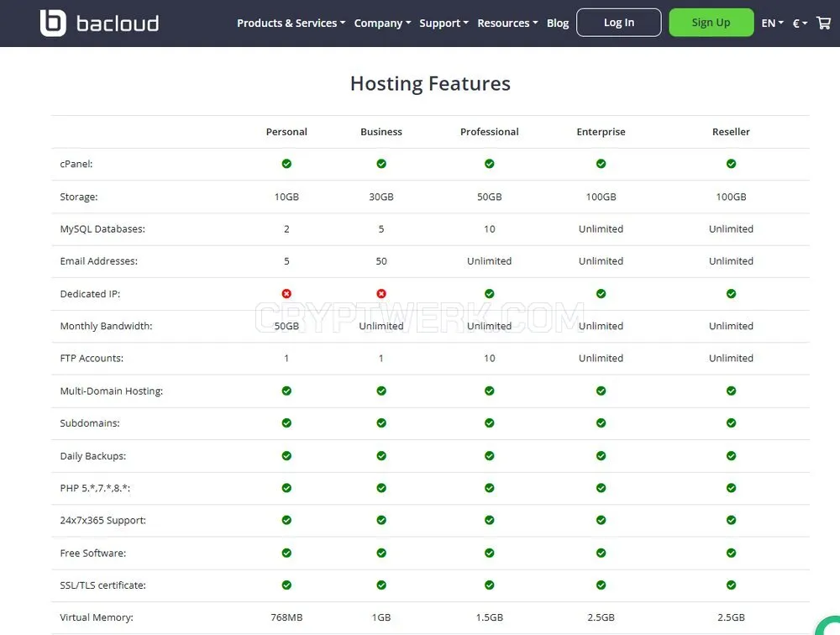This screenshot has height=635, width=840.
Task: Click the Storage row label
Action: click(x=79, y=197)
